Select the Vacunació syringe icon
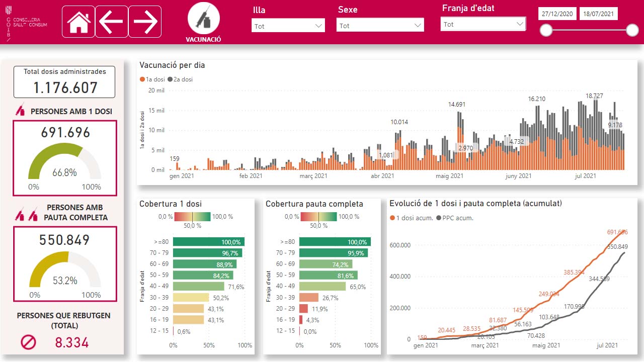 click(x=203, y=18)
